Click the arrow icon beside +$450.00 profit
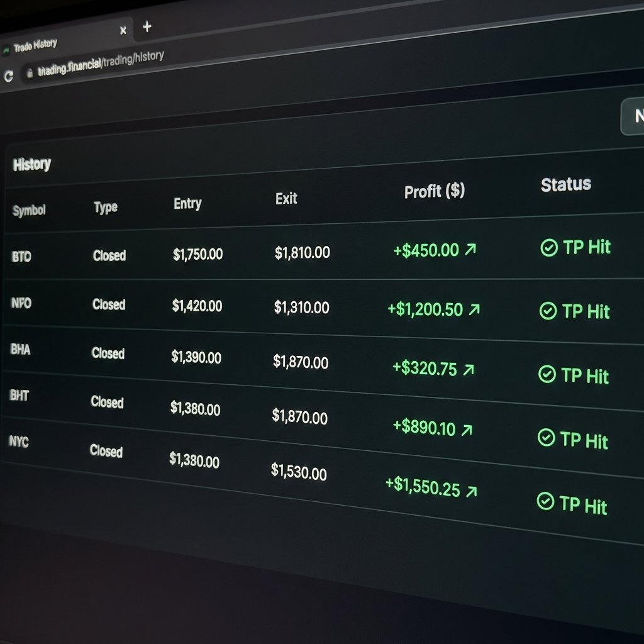Image resolution: width=644 pixels, height=644 pixels. click(472, 249)
